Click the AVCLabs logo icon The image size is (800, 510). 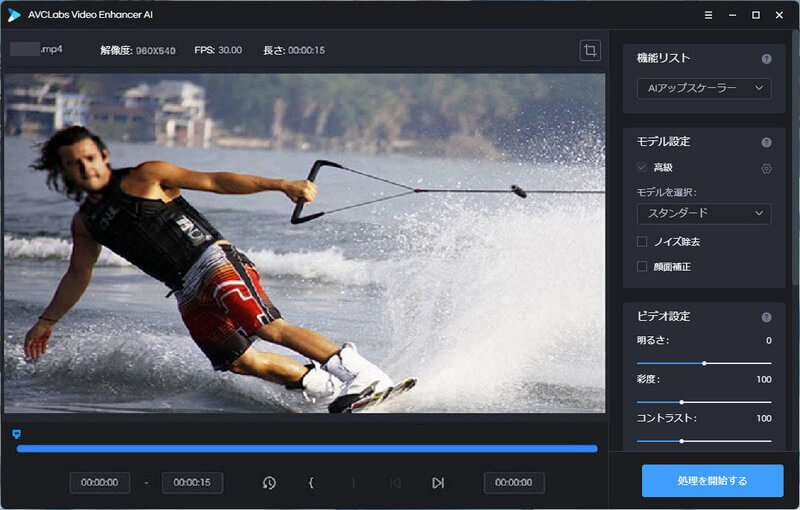point(14,15)
